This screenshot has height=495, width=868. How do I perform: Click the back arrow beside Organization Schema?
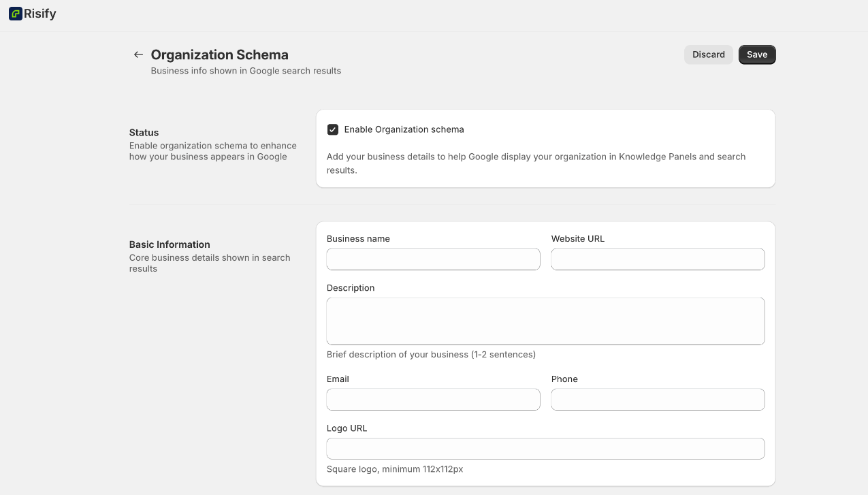tap(138, 54)
